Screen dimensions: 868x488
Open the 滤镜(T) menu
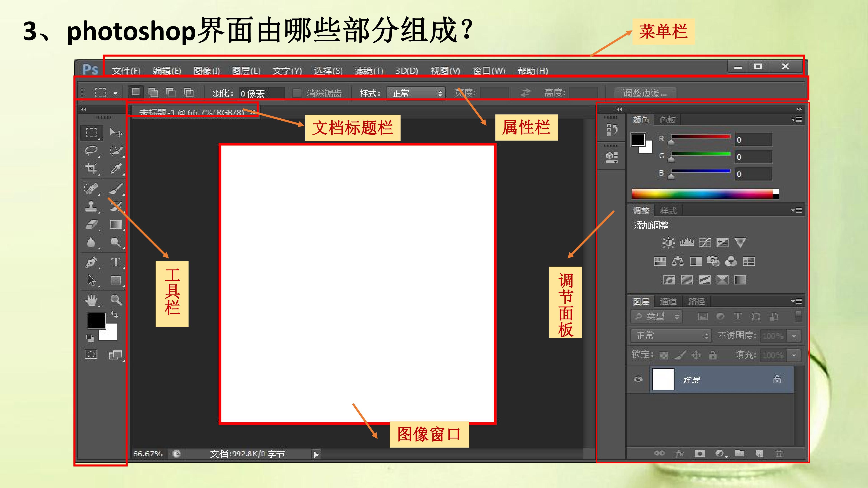point(369,71)
